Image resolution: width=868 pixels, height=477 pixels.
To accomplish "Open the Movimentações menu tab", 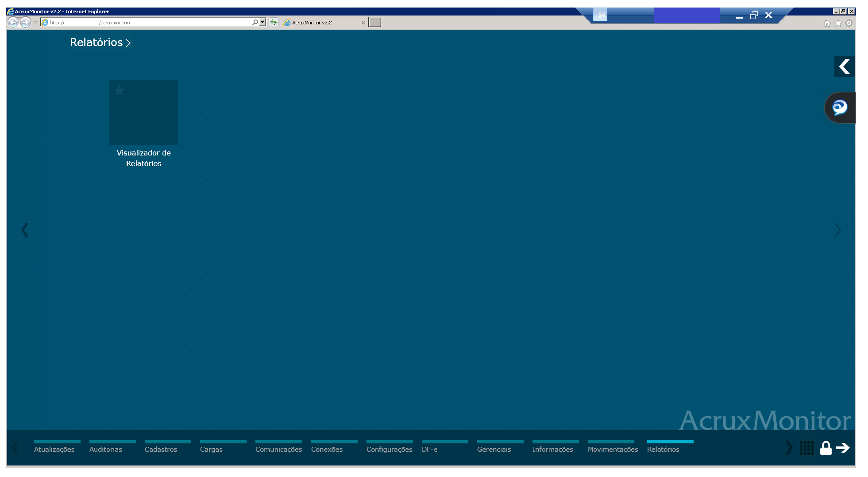I will click(613, 447).
